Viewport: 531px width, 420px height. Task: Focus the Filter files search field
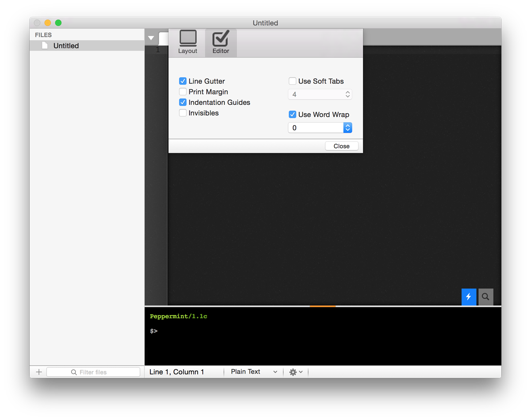[x=93, y=372]
